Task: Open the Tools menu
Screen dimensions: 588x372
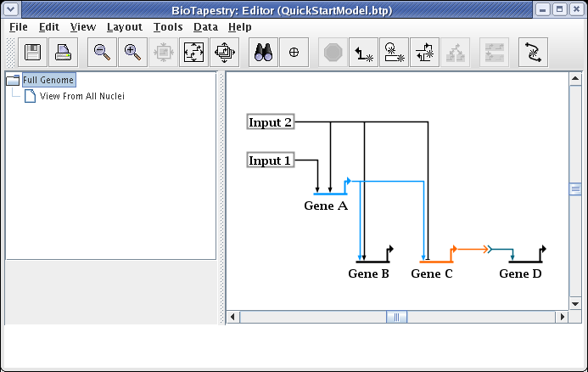Action: click(x=167, y=26)
